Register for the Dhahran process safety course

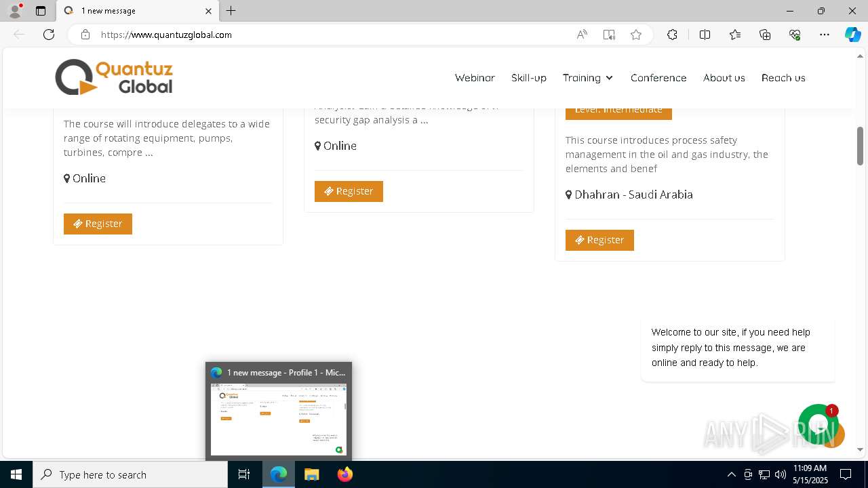(599, 240)
